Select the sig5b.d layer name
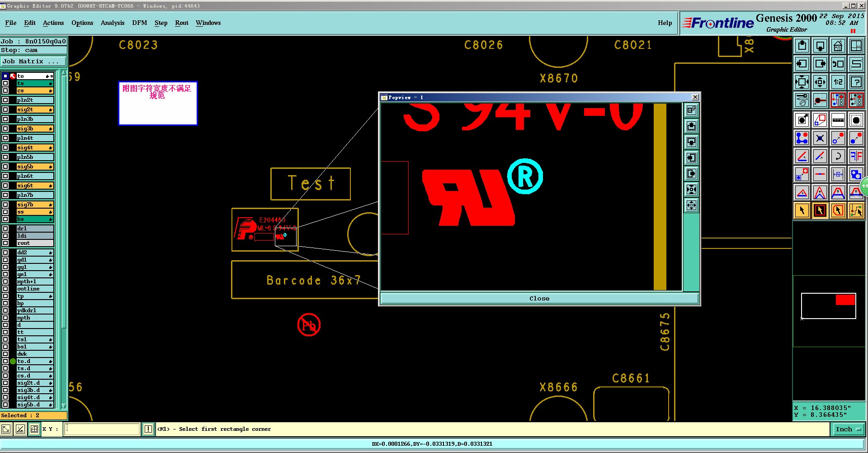Screen dimensions: 868x453 (35, 405)
